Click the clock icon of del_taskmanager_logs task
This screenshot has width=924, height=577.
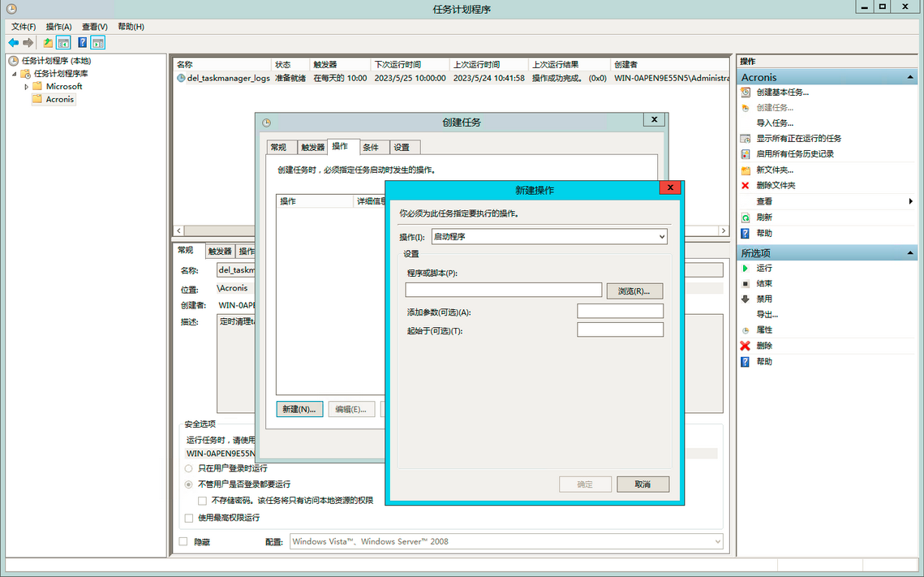(182, 78)
